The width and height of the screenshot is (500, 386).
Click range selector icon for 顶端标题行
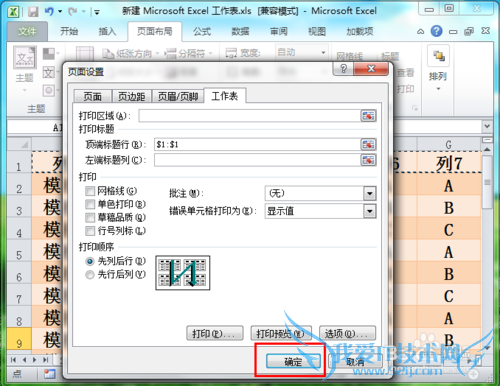point(368,144)
